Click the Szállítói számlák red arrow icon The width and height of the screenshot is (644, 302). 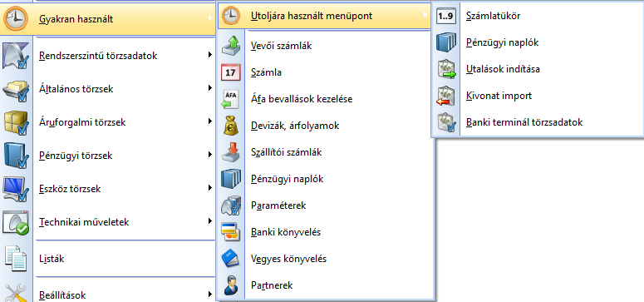[231, 152]
